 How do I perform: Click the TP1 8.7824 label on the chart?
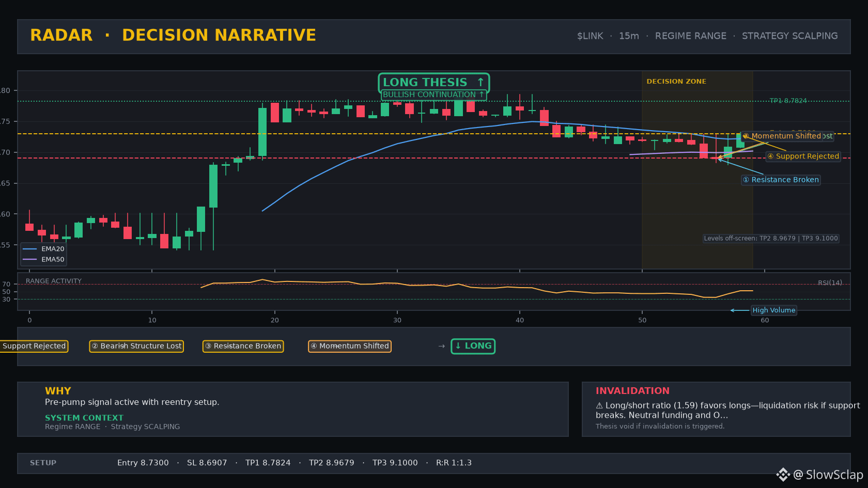click(788, 101)
